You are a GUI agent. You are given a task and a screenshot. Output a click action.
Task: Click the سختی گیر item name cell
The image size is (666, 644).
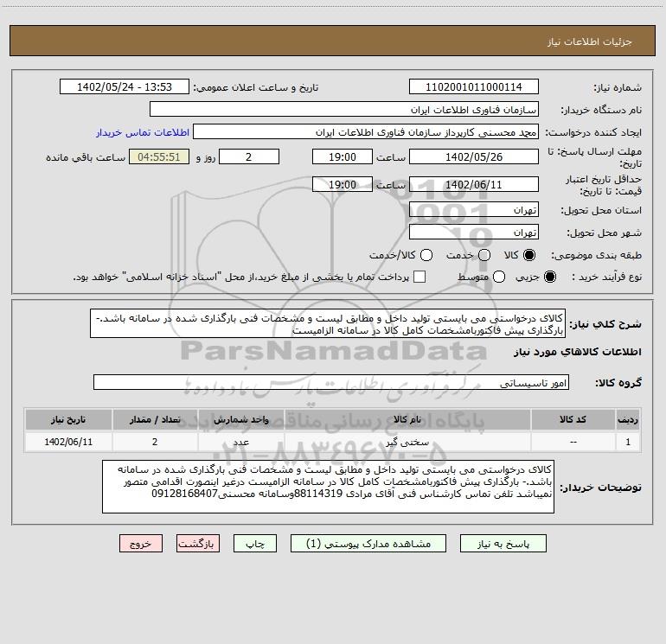(x=407, y=442)
